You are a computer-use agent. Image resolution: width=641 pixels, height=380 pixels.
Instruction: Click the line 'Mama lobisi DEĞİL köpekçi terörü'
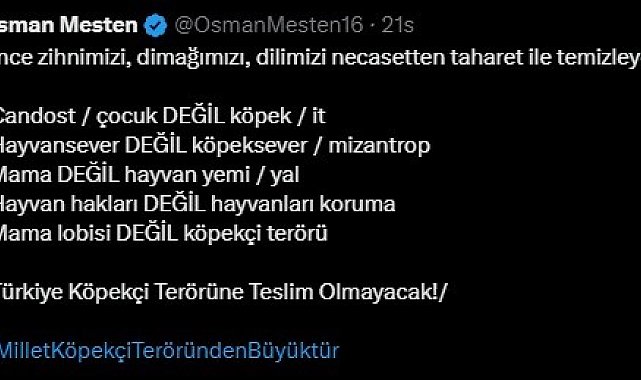point(164,234)
